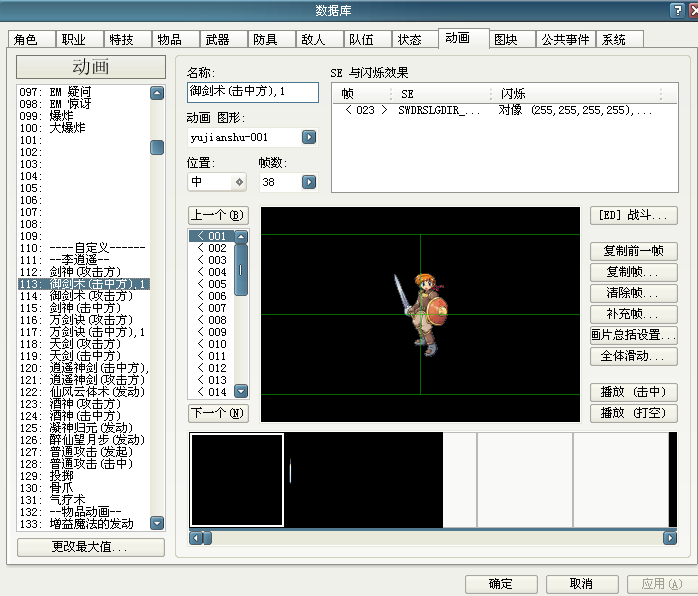Click 上一个(B) previous frame button
The width and height of the screenshot is (698, 596).
coord(218,215)
